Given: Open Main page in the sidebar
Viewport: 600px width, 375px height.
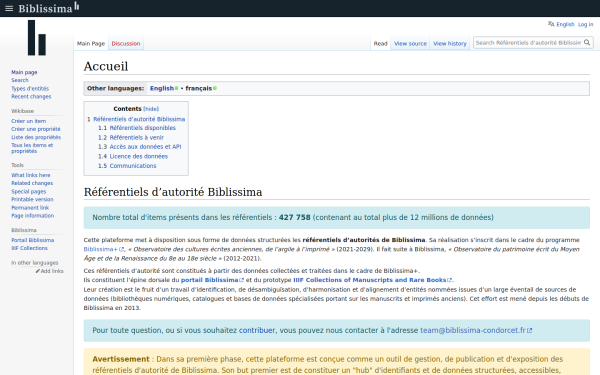Looking at the screenshot, I should point(24,72).
